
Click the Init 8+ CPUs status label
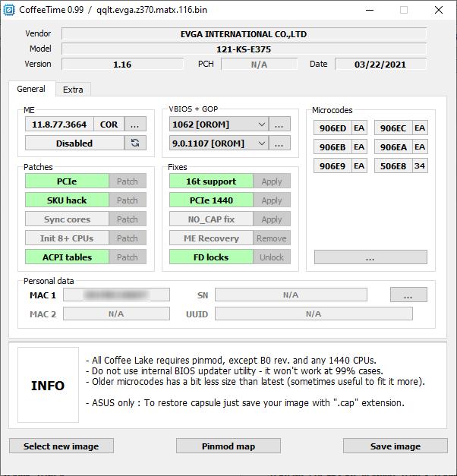click(x=67, y=238)
